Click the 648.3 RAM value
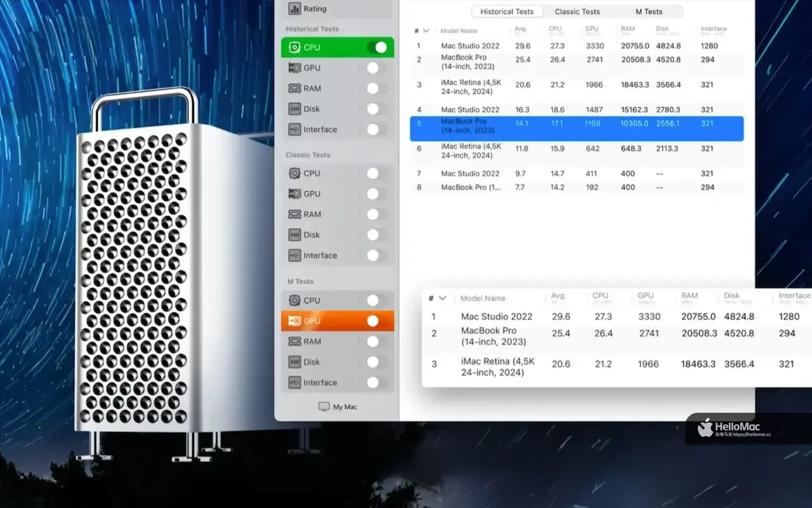Image resolution: width=812 pixels, height=508 pixels. click(631, 149)
